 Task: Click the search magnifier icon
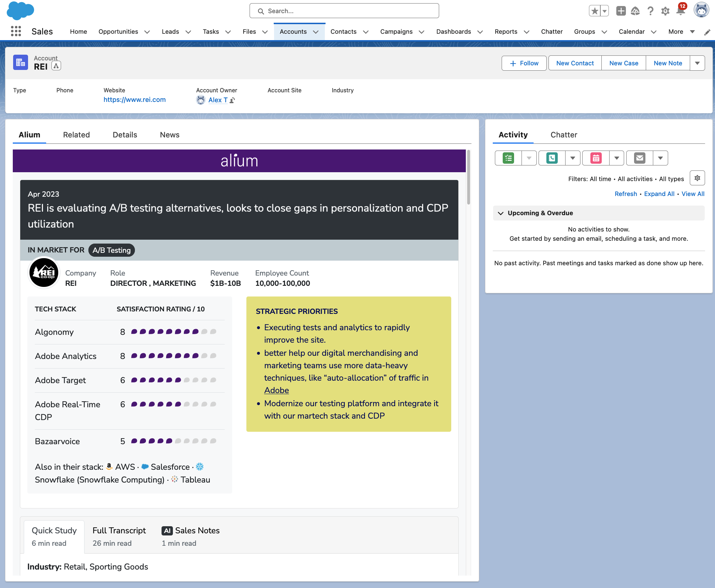261,11
